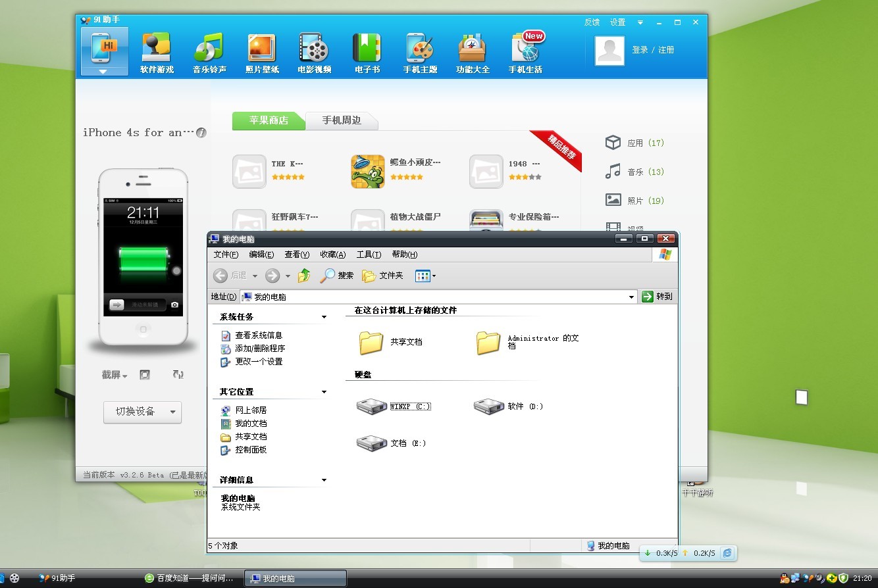Select the 共享文档 folder in the file pane
878x588 pixels.
tap(390, 342)
